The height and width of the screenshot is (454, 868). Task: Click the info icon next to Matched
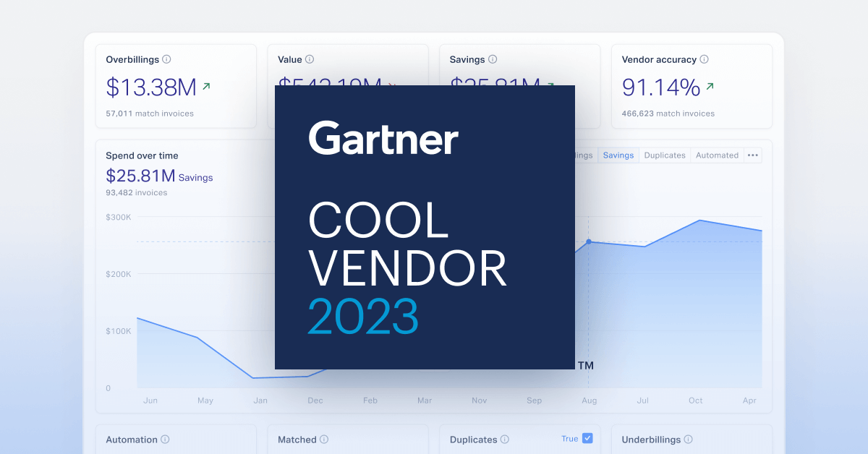click(x=324, y=440)
